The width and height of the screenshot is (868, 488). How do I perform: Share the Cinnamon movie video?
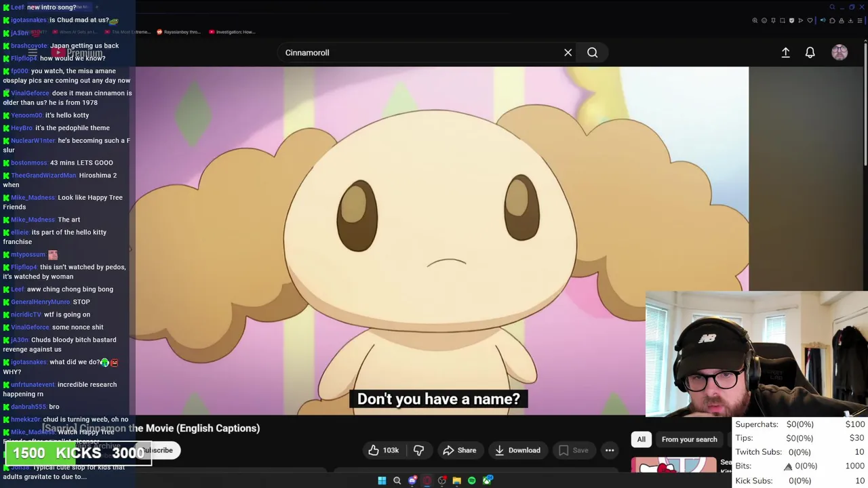click(x=459, y=450)
